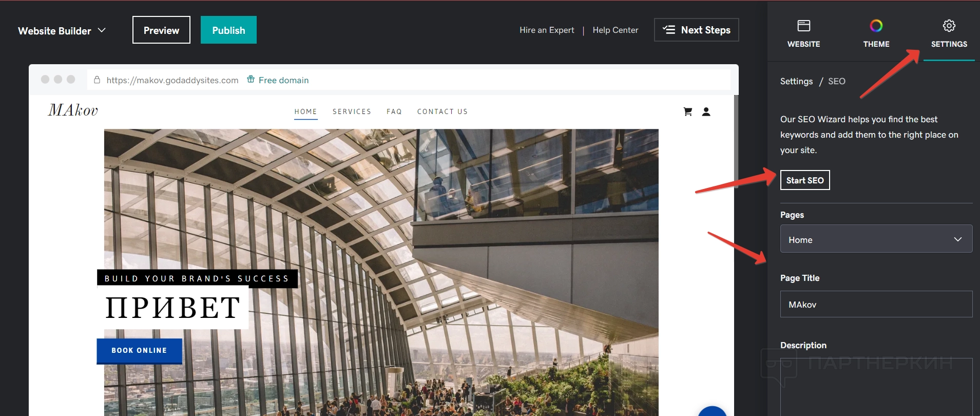
Task: Click the padlock icon in address bar
Action: 97,80
